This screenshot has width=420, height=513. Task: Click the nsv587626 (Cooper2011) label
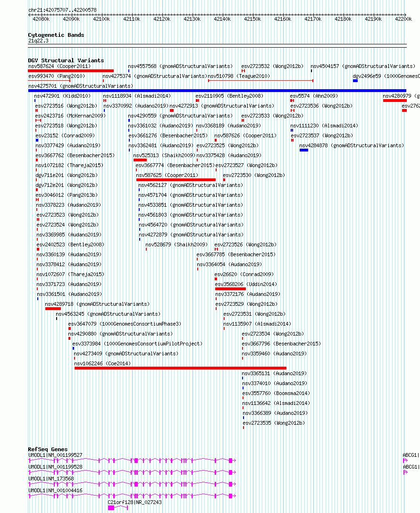point(245,135)
